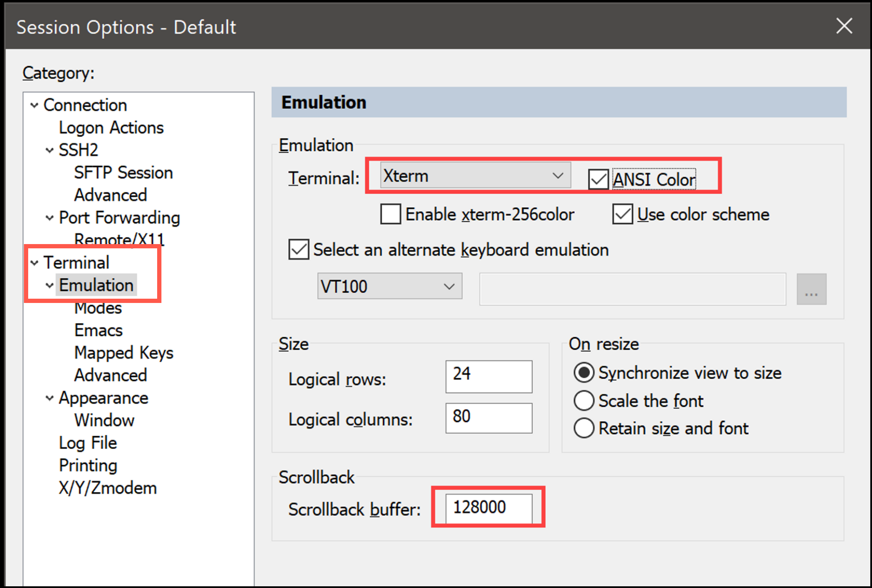872x588 pixels.
Task: Open the Terminal type Xterm dropdown
Action: coord(475,175)
